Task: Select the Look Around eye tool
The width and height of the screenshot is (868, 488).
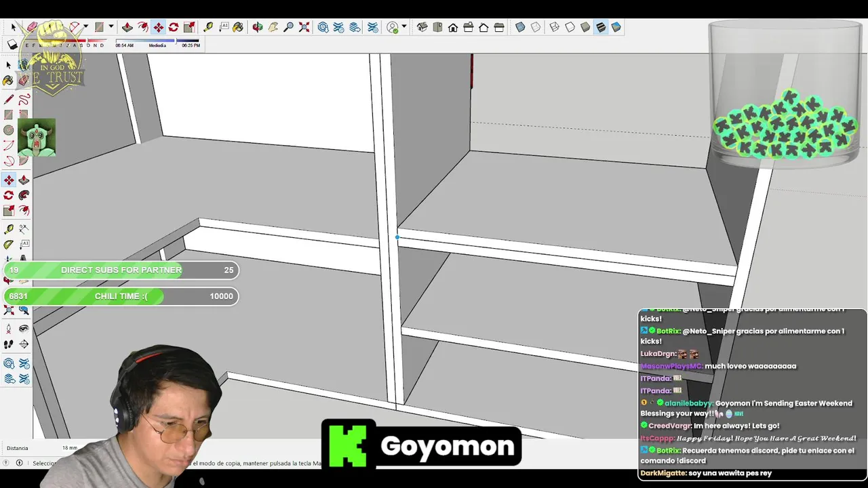Action: coord(24,329)
